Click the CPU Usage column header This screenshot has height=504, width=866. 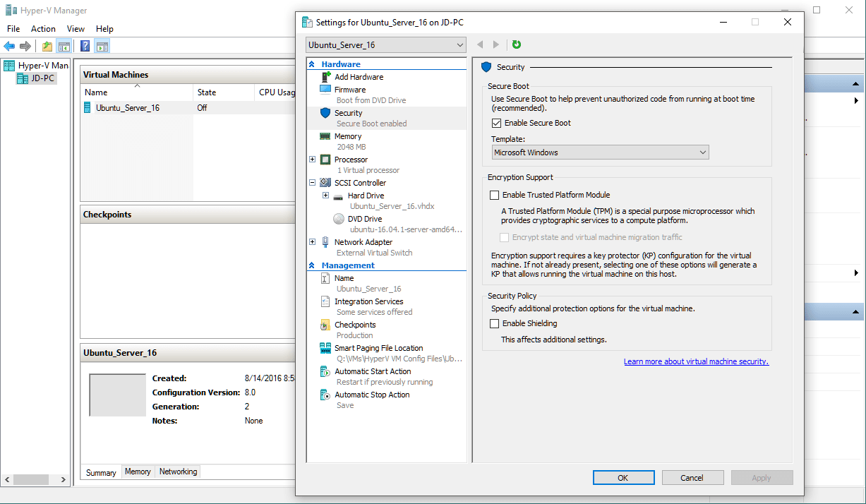click(276, 92)
